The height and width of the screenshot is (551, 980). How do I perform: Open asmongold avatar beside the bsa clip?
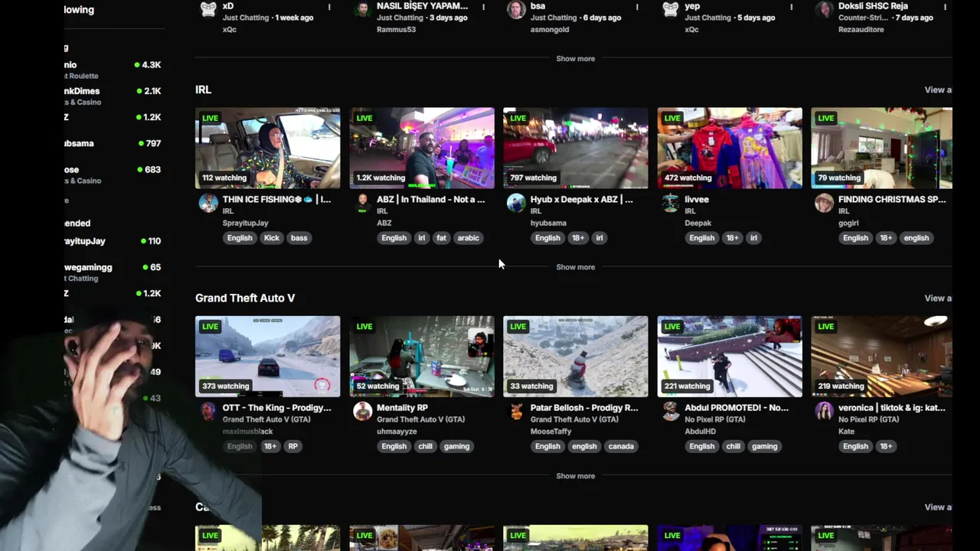click(516, 9)
